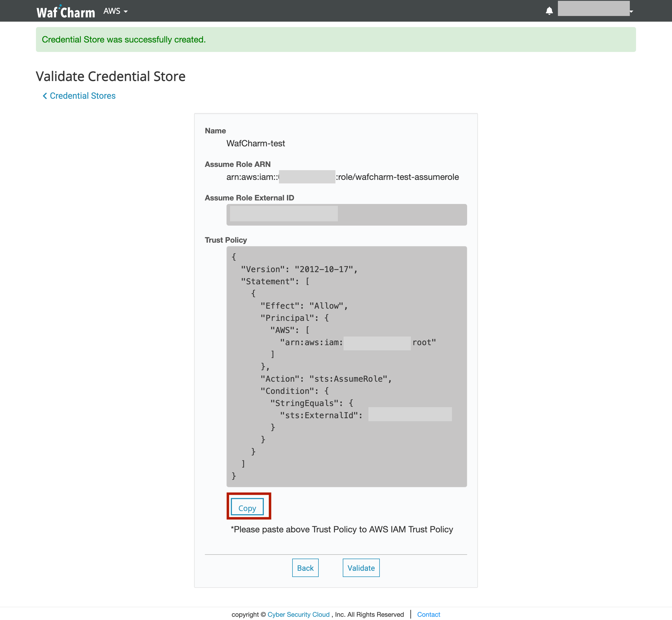This screenshot has height=620, width=672.
Task: Click the "Statement": [ line in policy
Action: pos(275,282)
